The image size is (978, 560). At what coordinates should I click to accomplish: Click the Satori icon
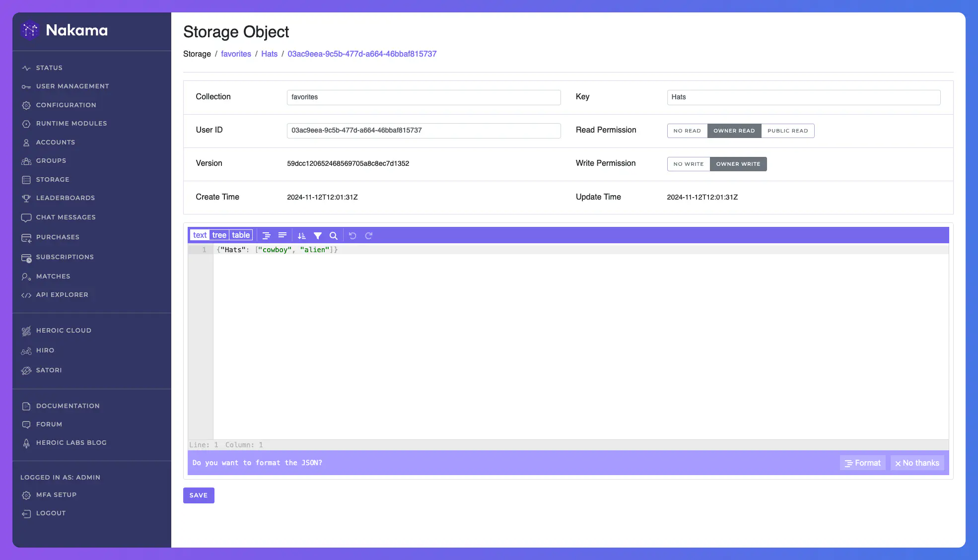tap(26, 370)
